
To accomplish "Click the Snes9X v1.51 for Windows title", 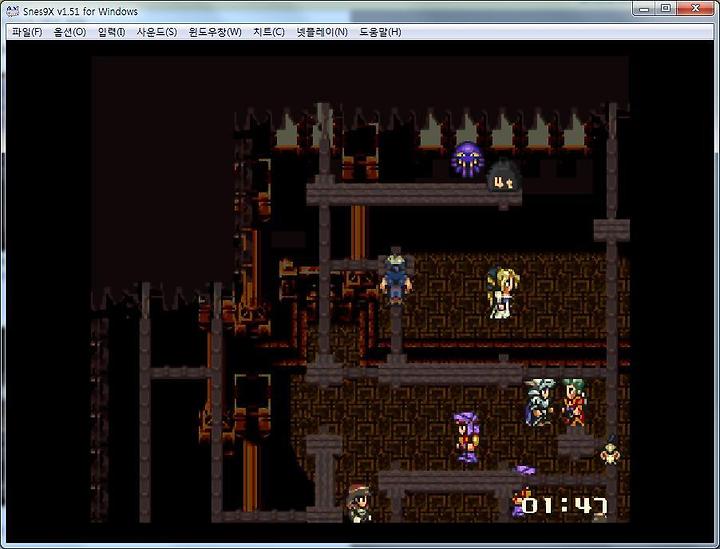I will [x=80, y=11].
